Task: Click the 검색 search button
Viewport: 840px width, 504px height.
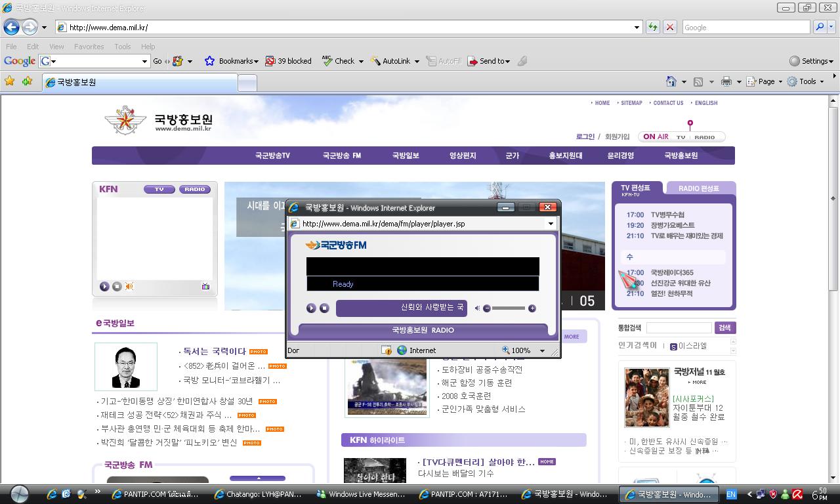Action: pos(724,327)
